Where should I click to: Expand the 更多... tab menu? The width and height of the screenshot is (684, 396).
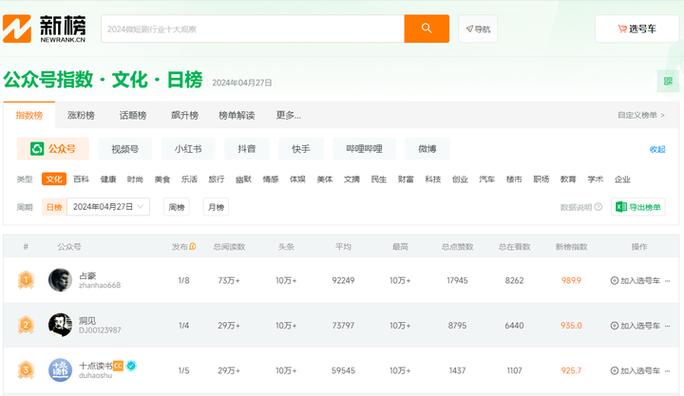[288, 115]
